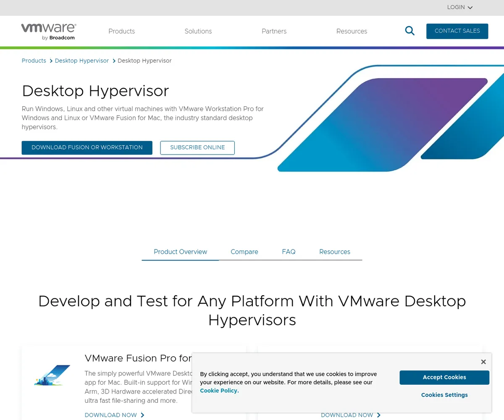Open the Solutions navigation menu

pyautogui.click(x=198, y=31)
